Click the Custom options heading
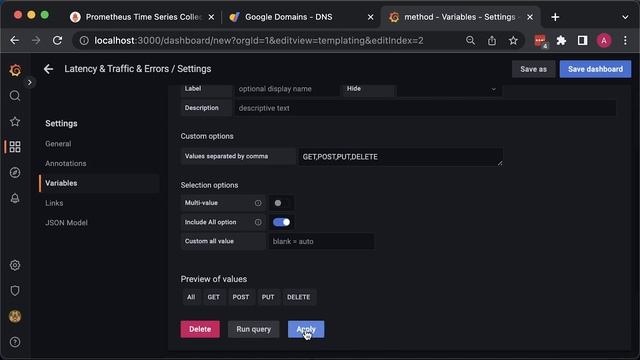This screenshot has width=640, height=360. pos(207,136)
